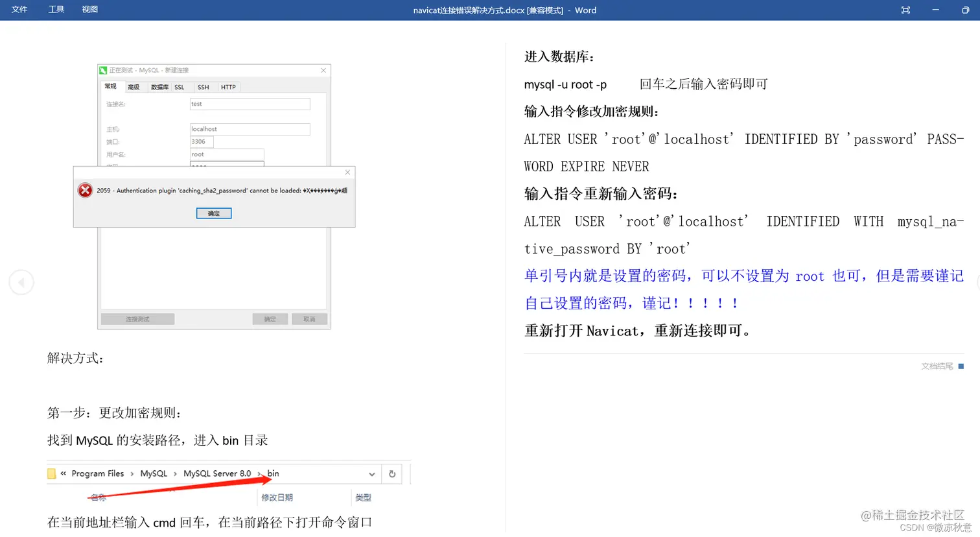Click the 端口 field containing 3306

coord(202,141)
